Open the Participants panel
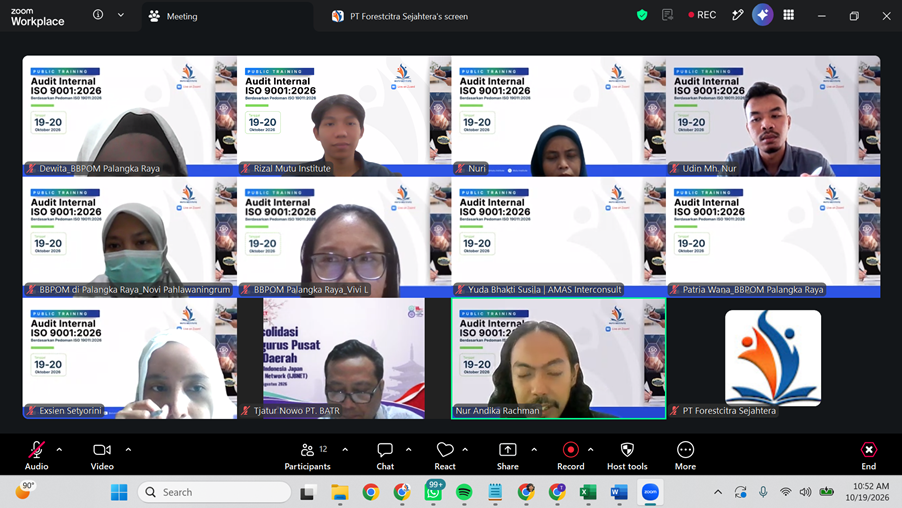The image size is (902, 508). click(x=307, y=456)
